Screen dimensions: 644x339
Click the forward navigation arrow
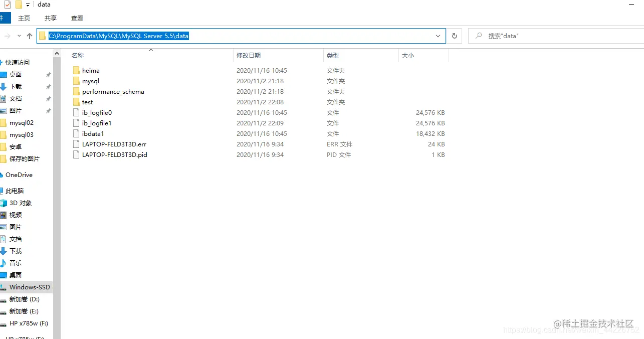tap(7, 36)
